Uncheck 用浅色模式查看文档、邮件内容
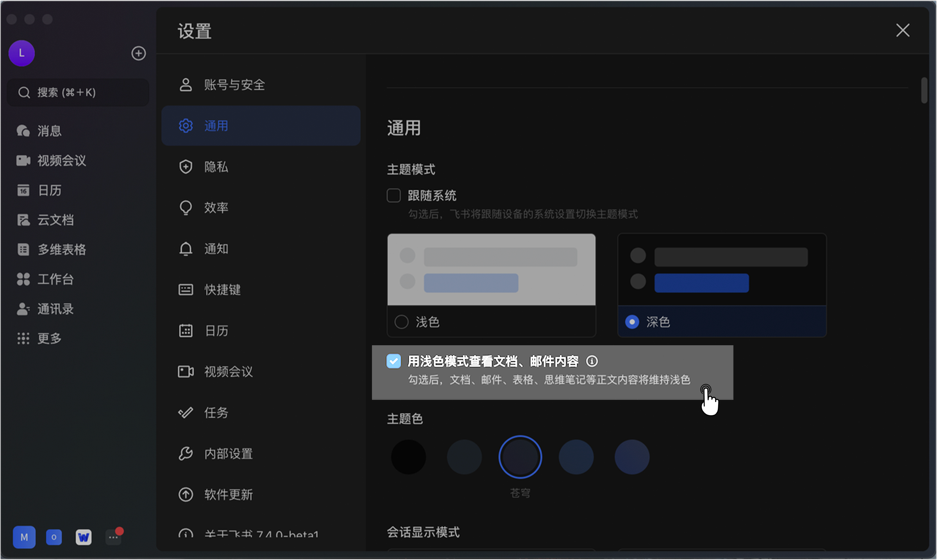Image resolution: width=937 pixels, height=560 pixels. [394, 361]
